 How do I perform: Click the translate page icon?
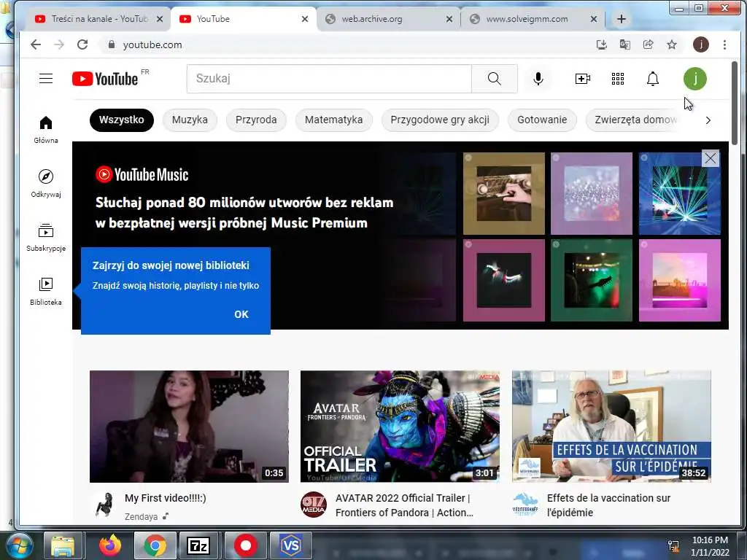pyautogui.click(x=625, y=44)
